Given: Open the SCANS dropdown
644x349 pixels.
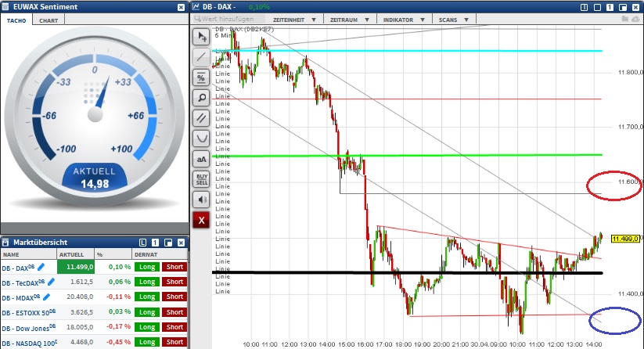Looking at the screenshot, I should click(x=453, y=20).
